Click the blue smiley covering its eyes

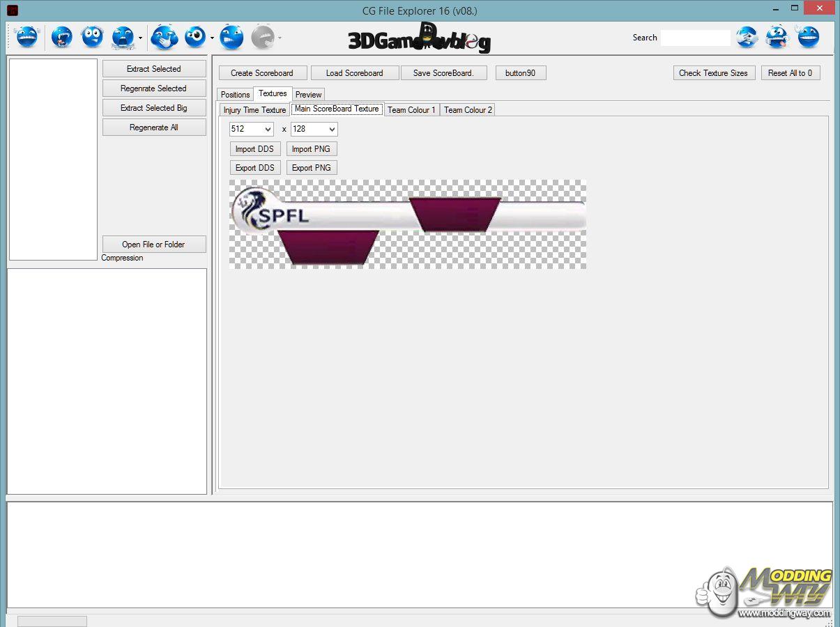click(747, 37)
